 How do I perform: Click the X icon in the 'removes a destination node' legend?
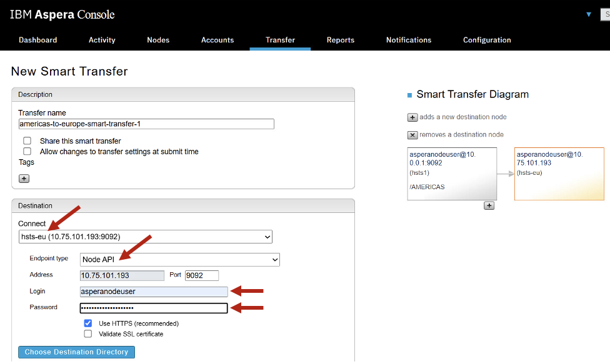tap(412, 135)
